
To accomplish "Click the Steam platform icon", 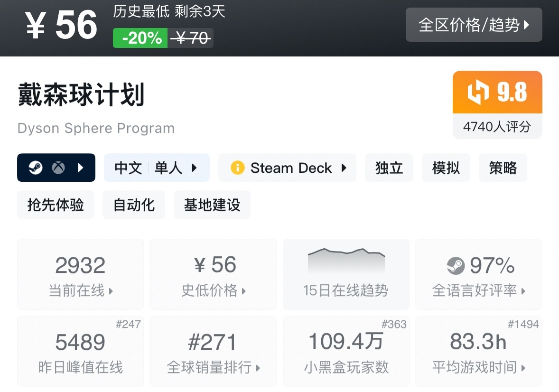I will [36, 168].
